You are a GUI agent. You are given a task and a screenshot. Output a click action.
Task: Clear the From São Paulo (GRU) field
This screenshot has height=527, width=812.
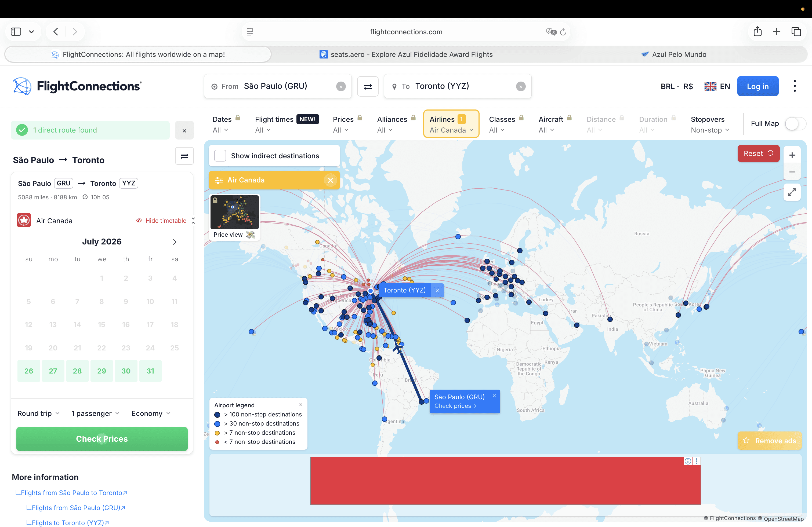click(x=340, y=87)
